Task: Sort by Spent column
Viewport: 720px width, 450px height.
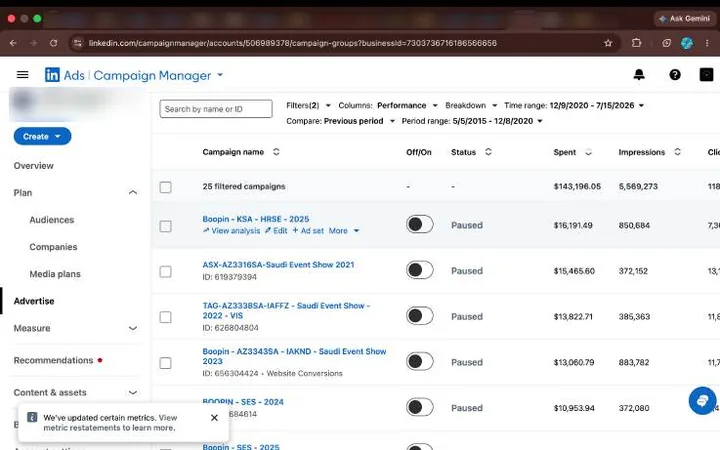Action: pos(588,152)
